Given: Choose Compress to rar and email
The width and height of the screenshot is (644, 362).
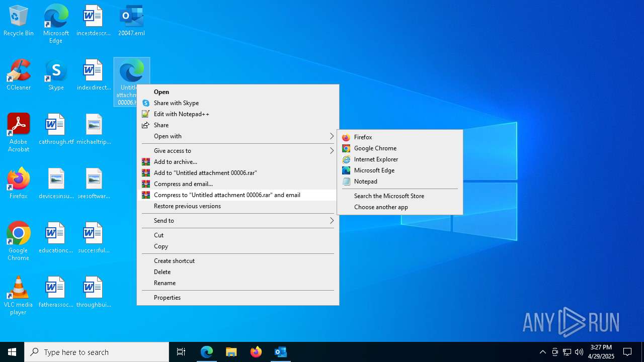Looking at the screenshot, I should tap(237, 195).
